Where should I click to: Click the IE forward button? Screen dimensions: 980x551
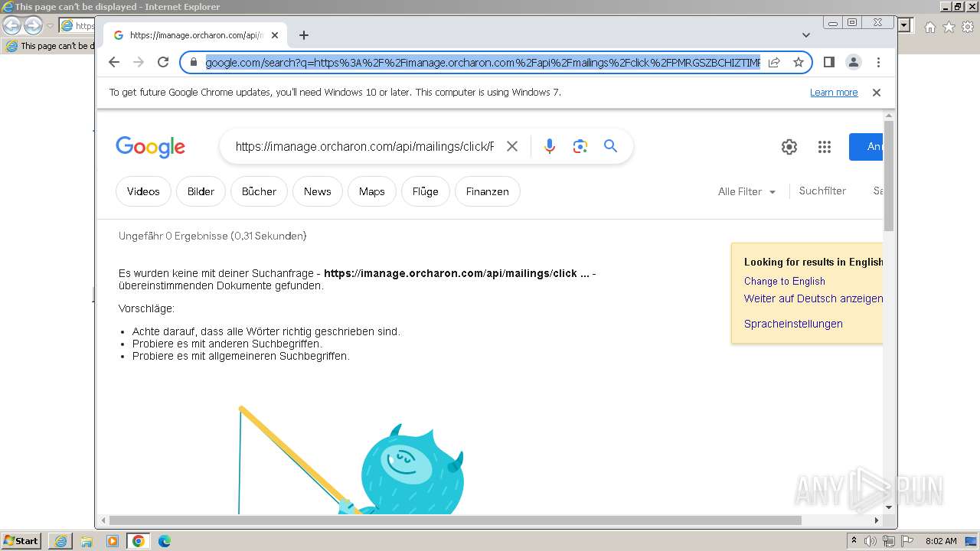coord(33,26)
